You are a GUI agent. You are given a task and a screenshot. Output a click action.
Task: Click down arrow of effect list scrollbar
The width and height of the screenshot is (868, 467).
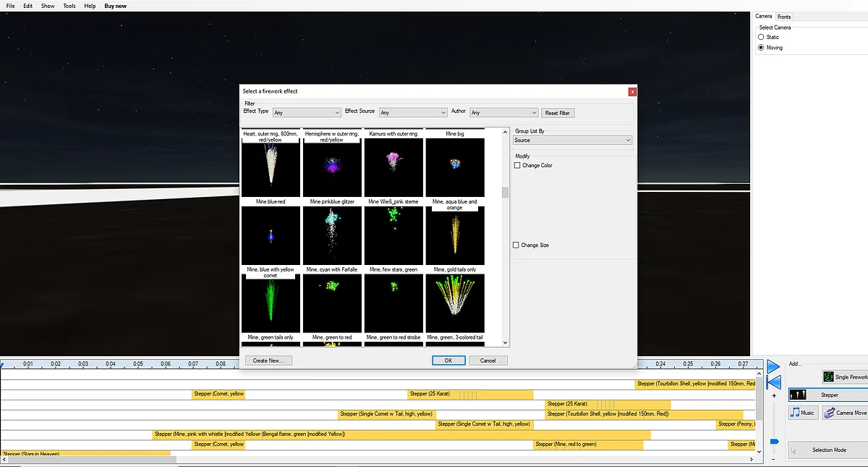click(506, 343)
